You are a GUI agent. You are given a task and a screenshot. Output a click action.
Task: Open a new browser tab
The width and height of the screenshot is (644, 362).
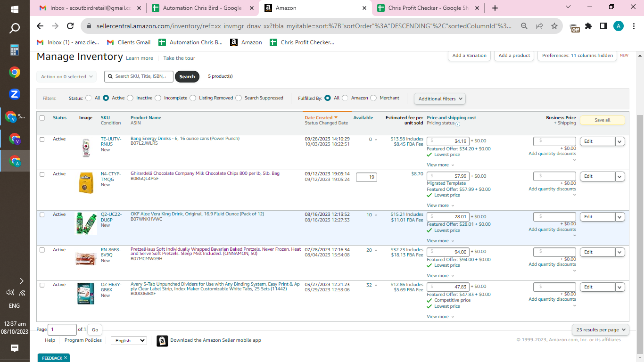[x=495, y=8]
